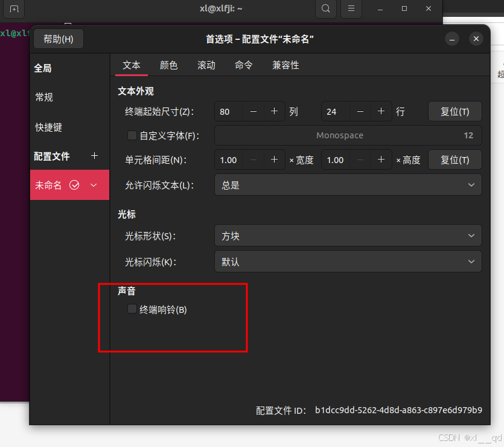This screenshot has height=447, width=504.
Task: Open the 光标形状 dropdown
Action: tap(348, 236)
